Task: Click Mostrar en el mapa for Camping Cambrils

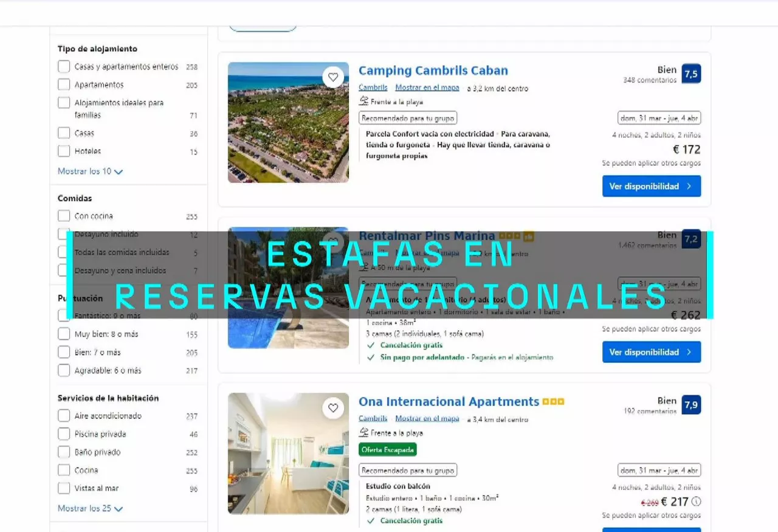Action: tap(427, 88)
